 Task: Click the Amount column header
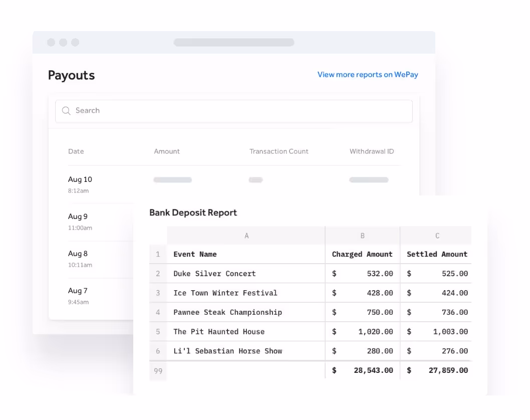(167, 151)
